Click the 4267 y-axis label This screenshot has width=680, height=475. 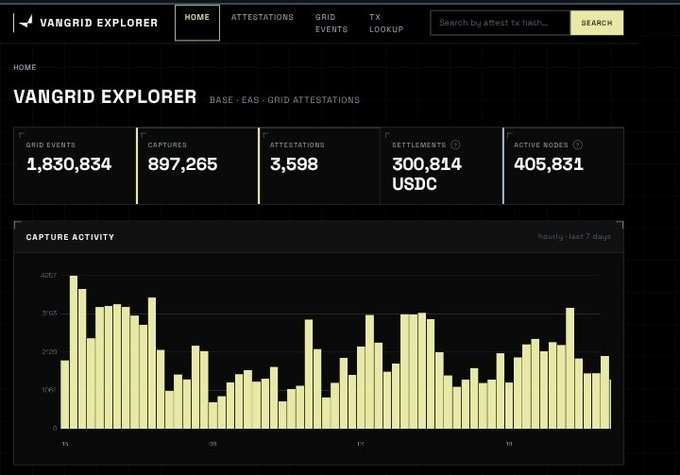click(49, 275)
